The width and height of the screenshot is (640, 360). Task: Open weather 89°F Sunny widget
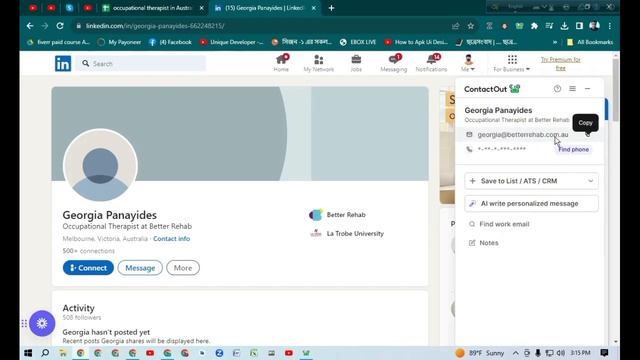480,353
